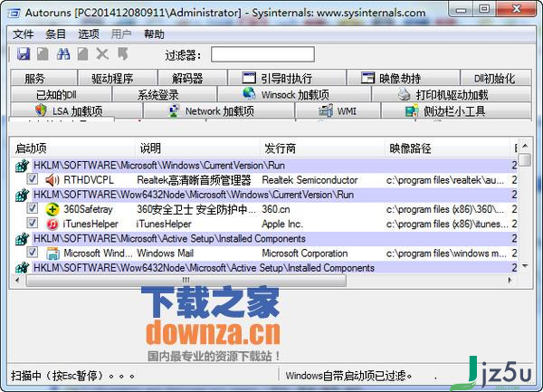The height and width of the screenshot is (392, 543).
Task: Toggle the Microsoft Windows Mail entry checkbox
Action: [33, 253]
